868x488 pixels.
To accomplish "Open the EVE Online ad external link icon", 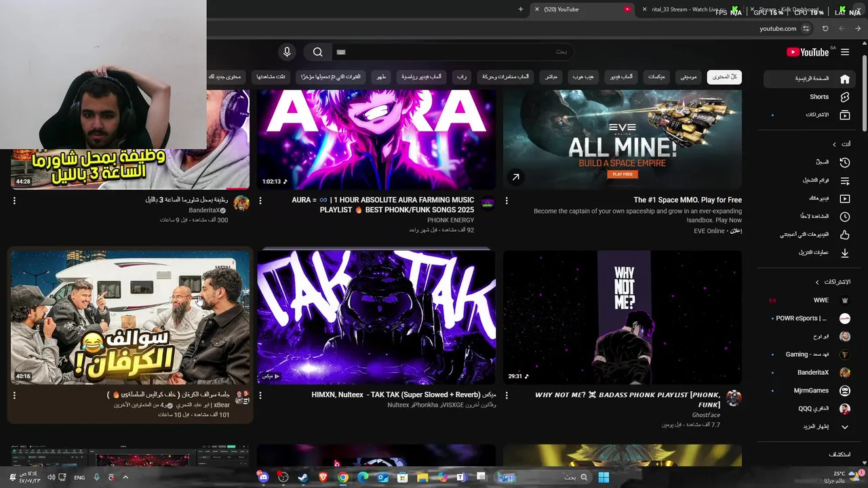I will coord(515,178).
